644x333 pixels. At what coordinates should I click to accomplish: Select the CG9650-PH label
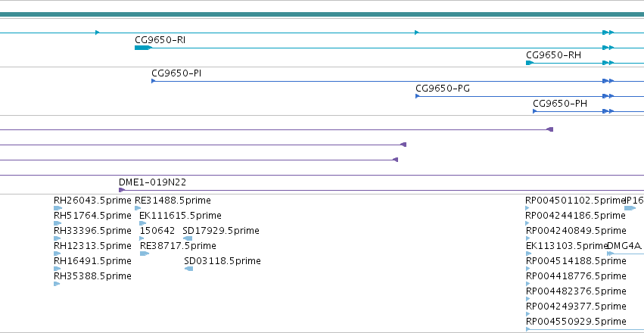(560, 104)
